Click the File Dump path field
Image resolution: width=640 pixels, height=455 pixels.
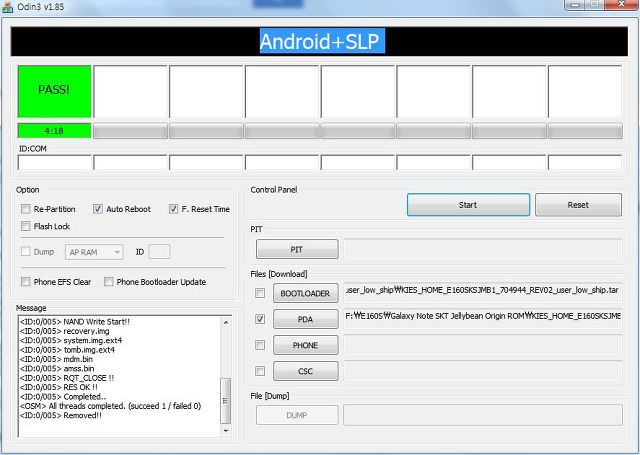(x=483, y=415)
